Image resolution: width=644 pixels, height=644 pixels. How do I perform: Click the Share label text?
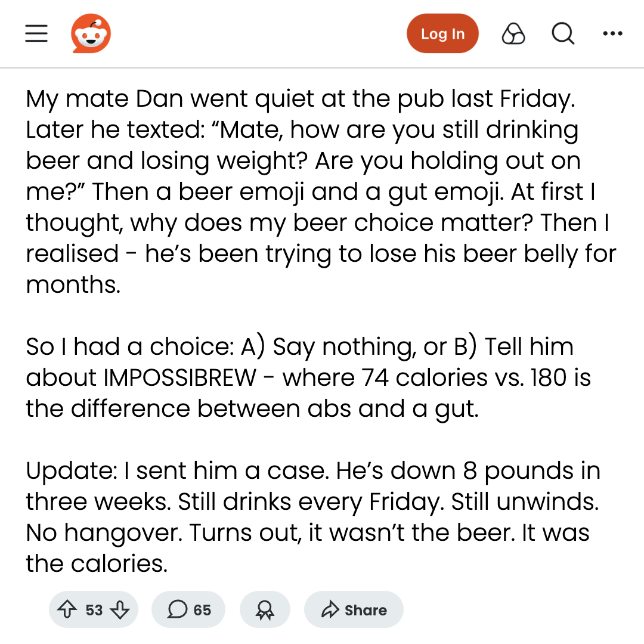[x=366, y=610]
